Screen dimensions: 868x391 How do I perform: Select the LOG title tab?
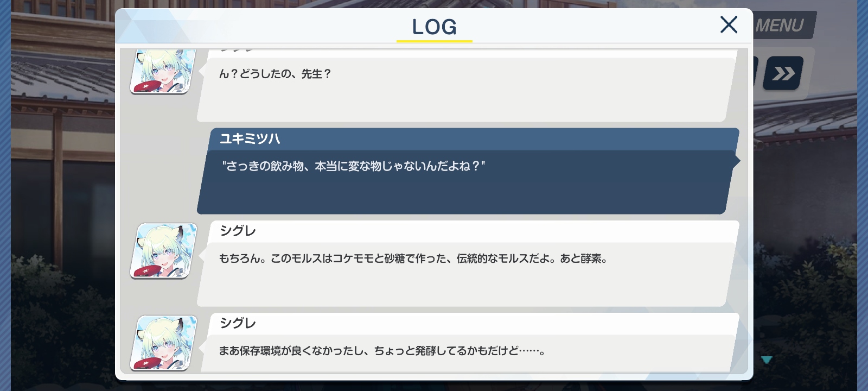(x=435, y=27)
